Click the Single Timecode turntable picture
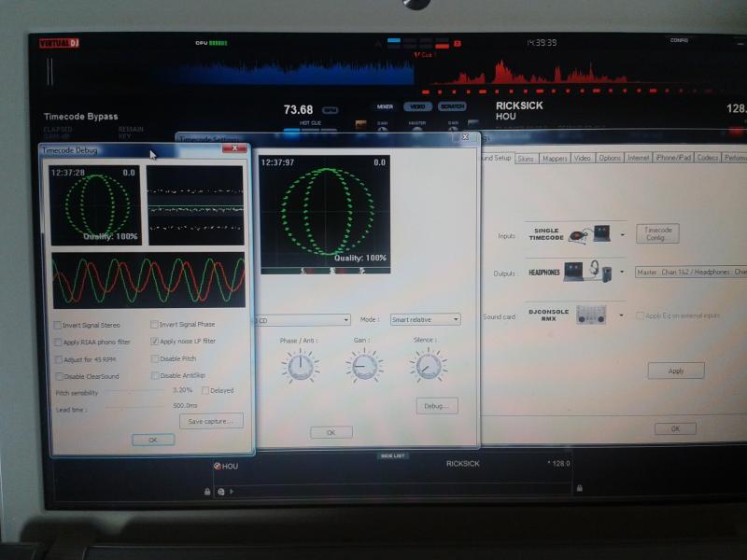747x560 pixels. click(589, 234)
